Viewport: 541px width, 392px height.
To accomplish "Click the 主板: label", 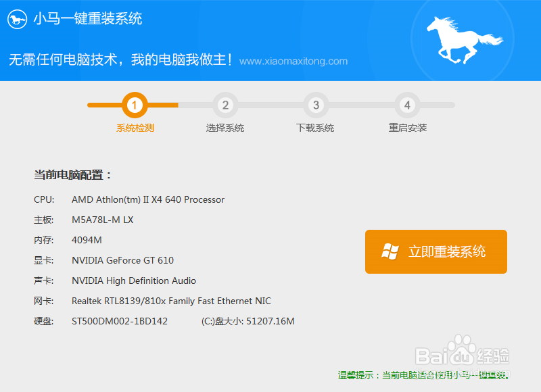I will point(43,220).
